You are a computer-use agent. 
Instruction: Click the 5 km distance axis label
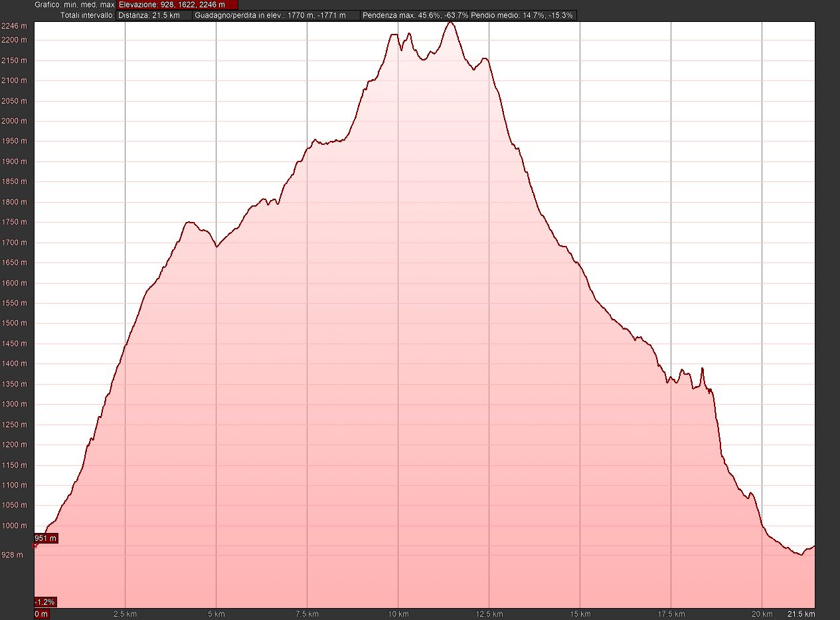(x=216, y=614)
